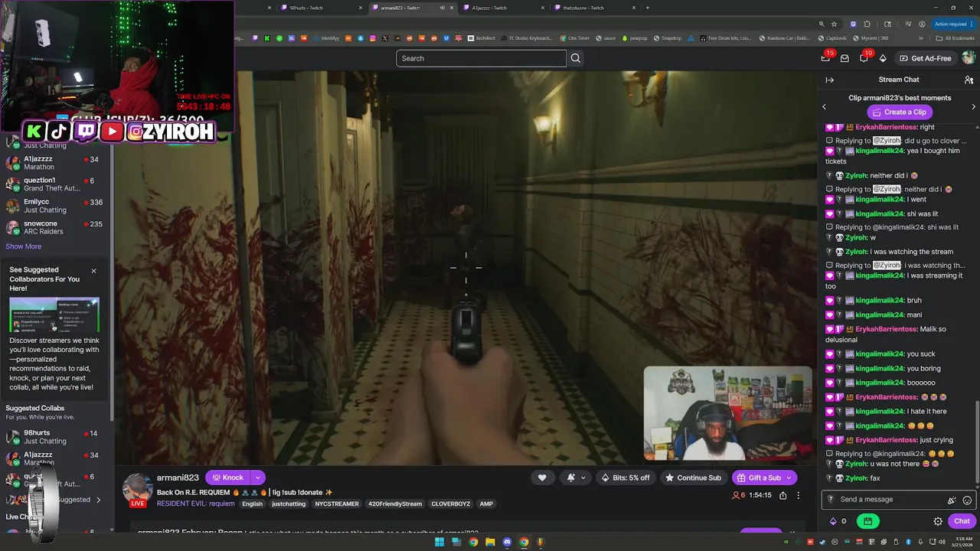Dismiss the Suggested Collaborators card
The image size is (980, 551).
click(93, 271)
